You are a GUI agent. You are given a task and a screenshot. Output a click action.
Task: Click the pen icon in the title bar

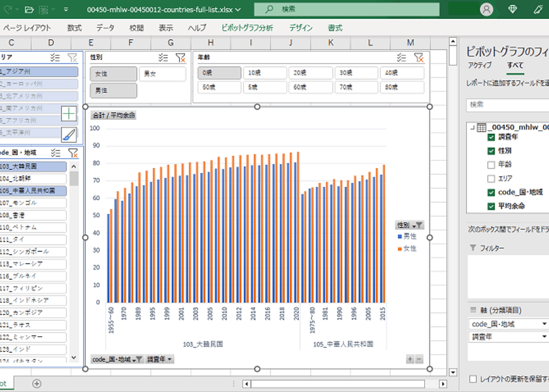tap(538, 10)
